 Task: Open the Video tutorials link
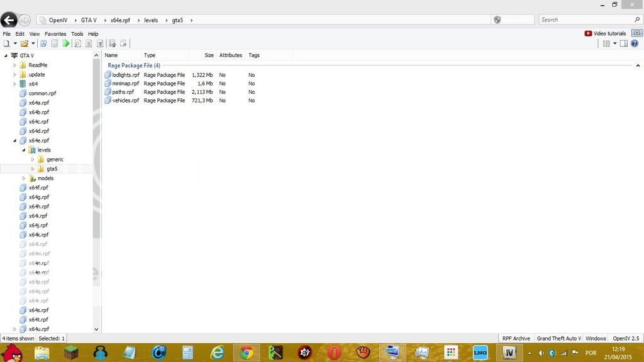[606, 33]
